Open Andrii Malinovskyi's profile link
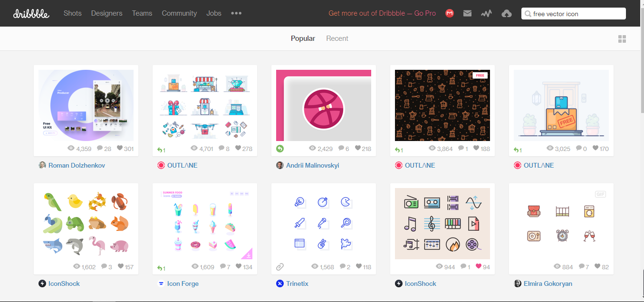Viewport: 644px width, 302px height. click(x=313, y=165)
